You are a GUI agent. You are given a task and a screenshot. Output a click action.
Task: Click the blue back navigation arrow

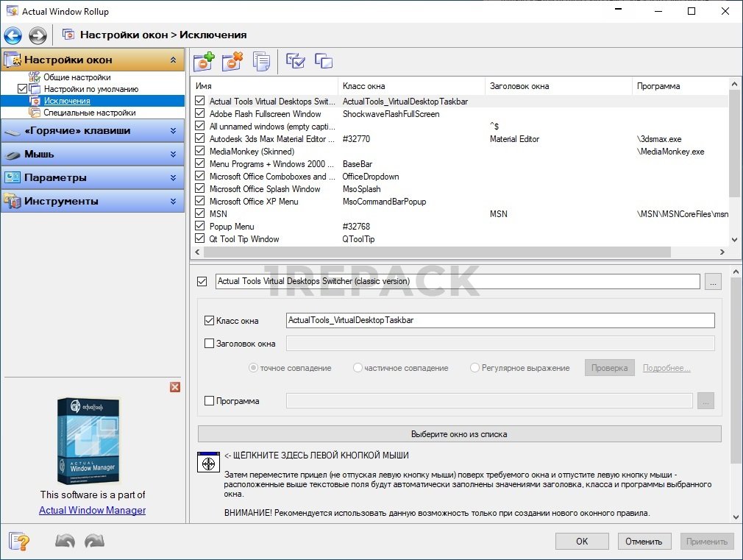(x=13, y=35)
